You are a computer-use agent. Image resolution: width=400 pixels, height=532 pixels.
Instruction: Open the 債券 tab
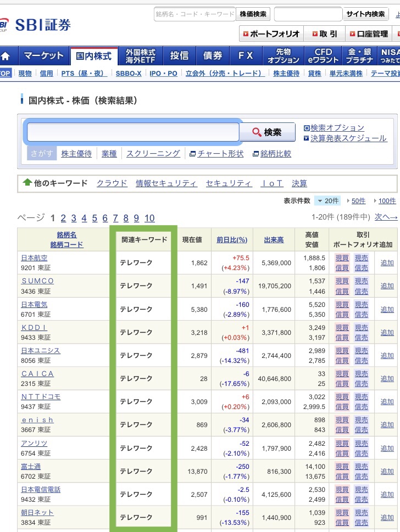pyautogui.click(x=213, y=56)
